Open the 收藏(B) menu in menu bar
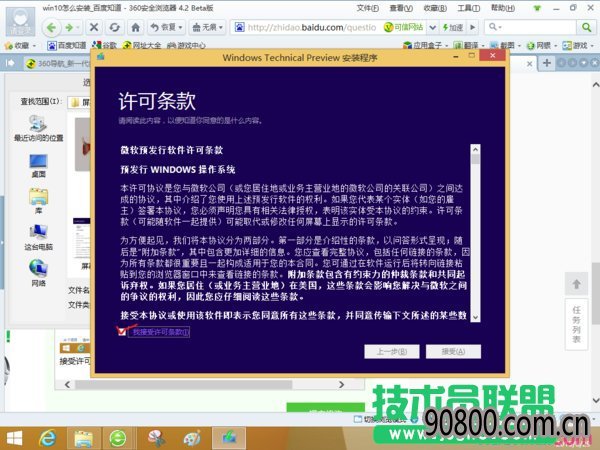This screenshot has width=600, height=450. coord(435,8)
